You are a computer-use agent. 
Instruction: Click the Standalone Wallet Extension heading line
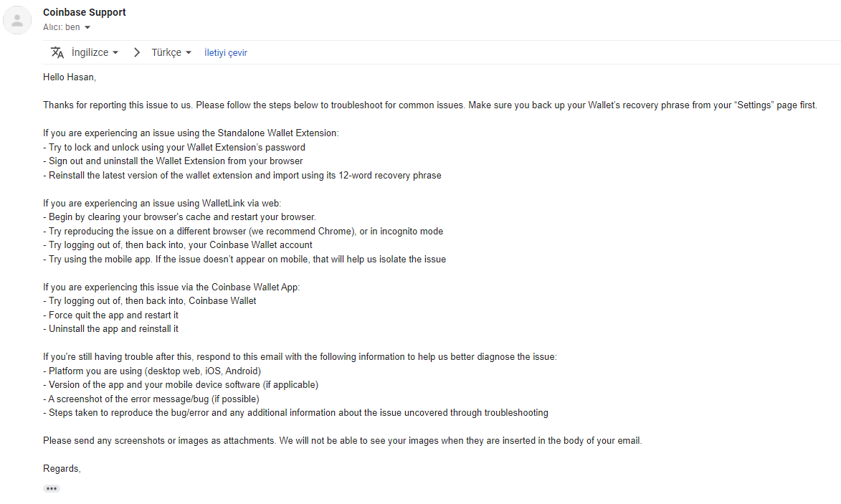191,133
